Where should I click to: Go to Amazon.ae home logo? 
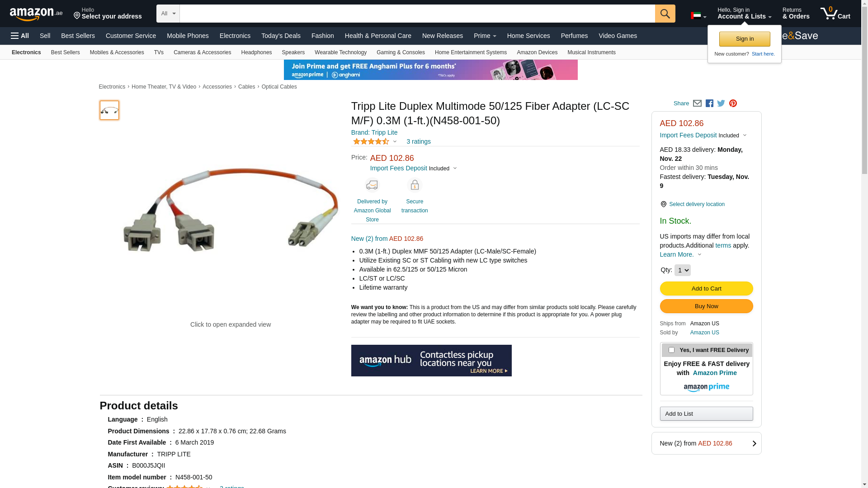click(x=36, y=14)
